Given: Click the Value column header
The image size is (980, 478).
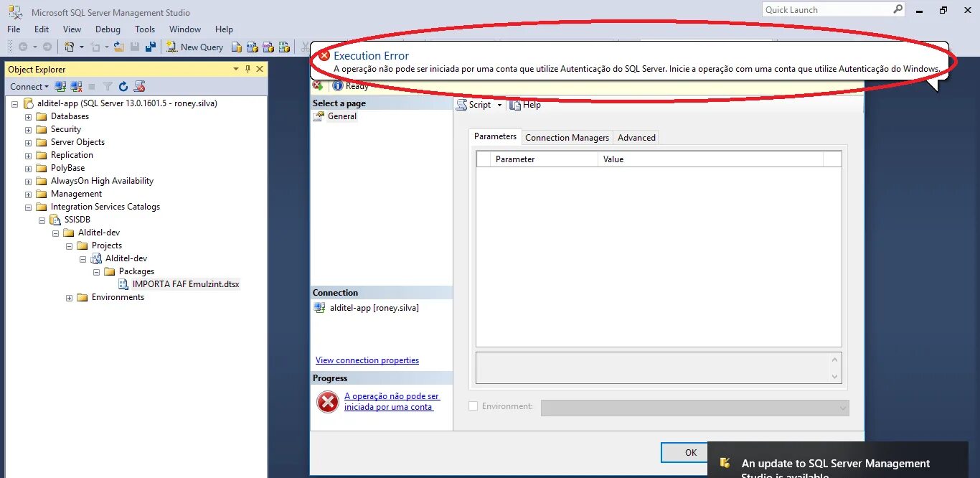Looking at the screenshot, I should [710, 159].
